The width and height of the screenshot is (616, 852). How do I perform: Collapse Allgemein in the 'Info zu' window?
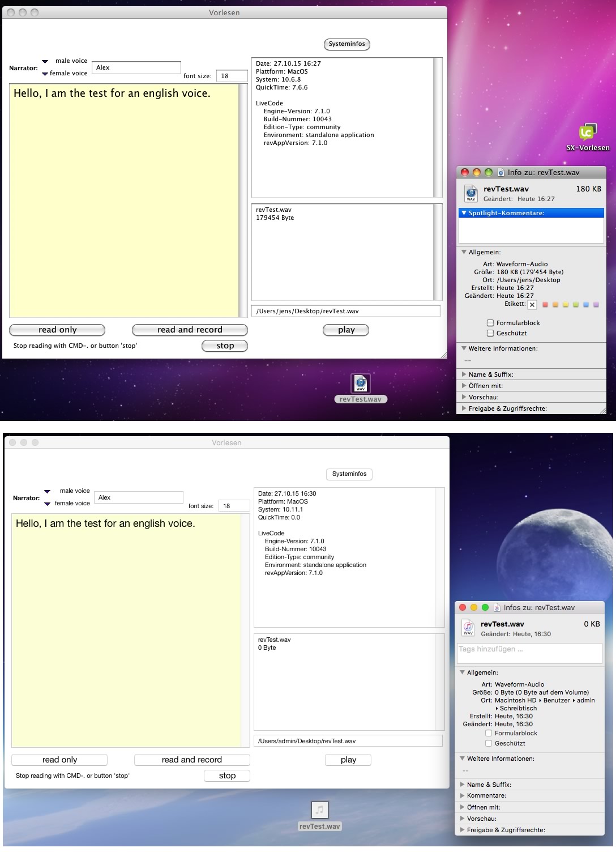pos(464,252)
